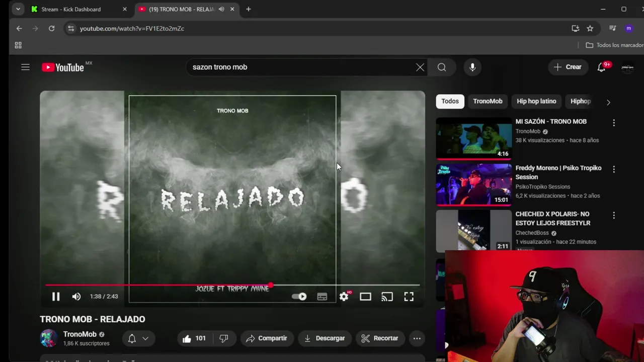Switch to the Stream - Kick Dashboard tab
Screen dimensions: 644x362
tap(71, 9)
